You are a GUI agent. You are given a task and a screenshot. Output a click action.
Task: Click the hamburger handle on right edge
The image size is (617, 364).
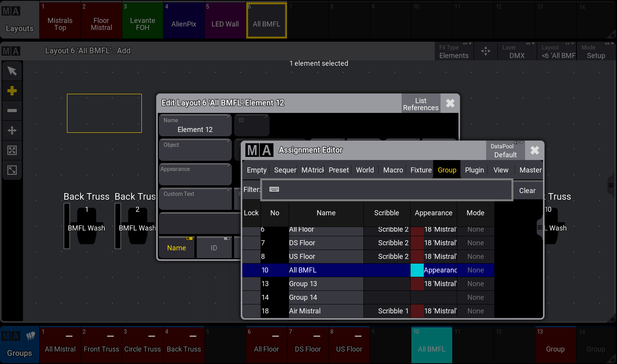[x=611, y=185]
